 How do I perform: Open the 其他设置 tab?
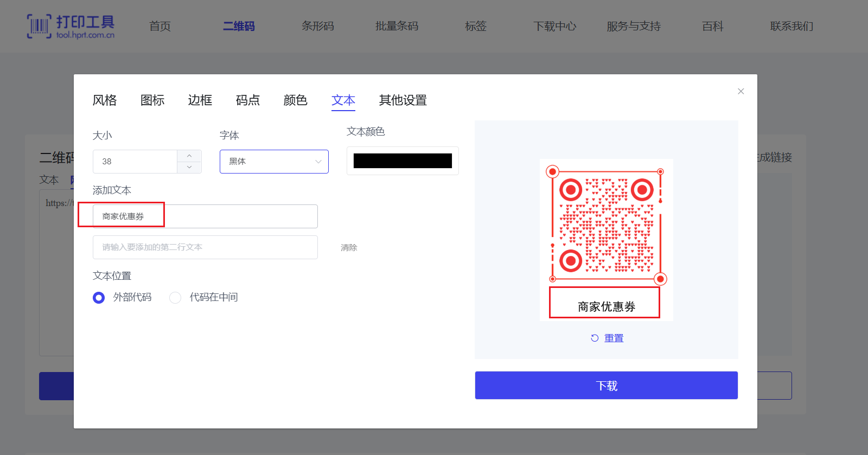403,100
